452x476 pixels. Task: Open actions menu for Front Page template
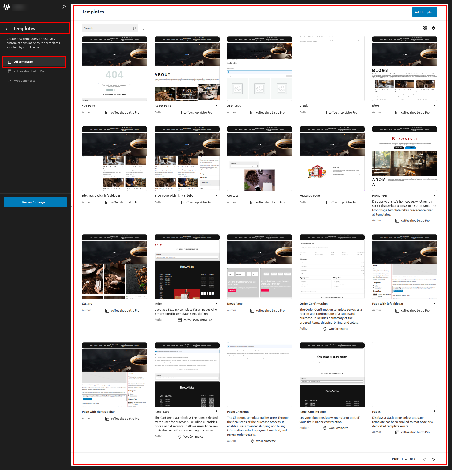coord(434,195)
